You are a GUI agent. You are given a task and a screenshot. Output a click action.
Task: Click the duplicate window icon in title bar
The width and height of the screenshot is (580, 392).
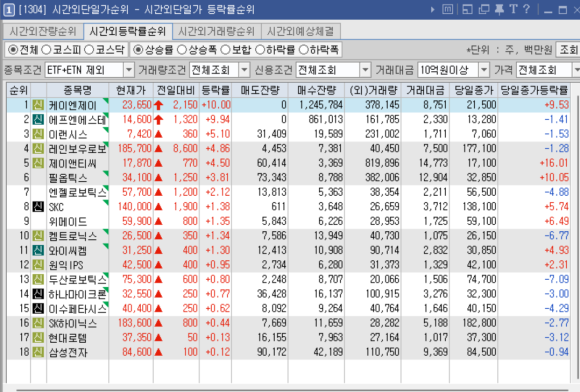point(484,9)
